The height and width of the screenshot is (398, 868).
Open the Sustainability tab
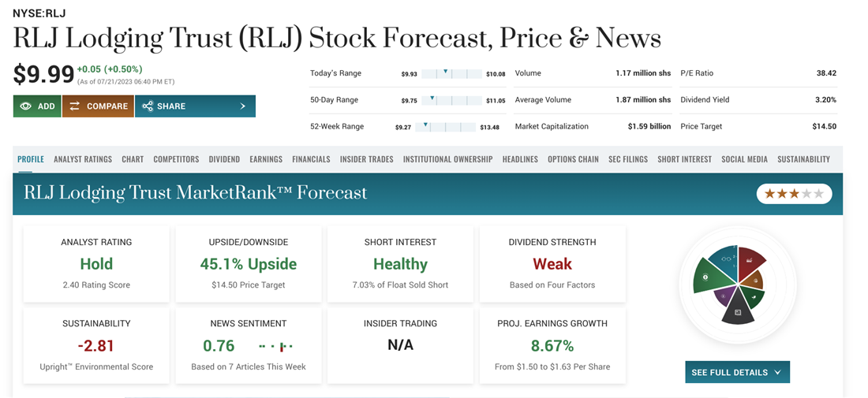803,159
